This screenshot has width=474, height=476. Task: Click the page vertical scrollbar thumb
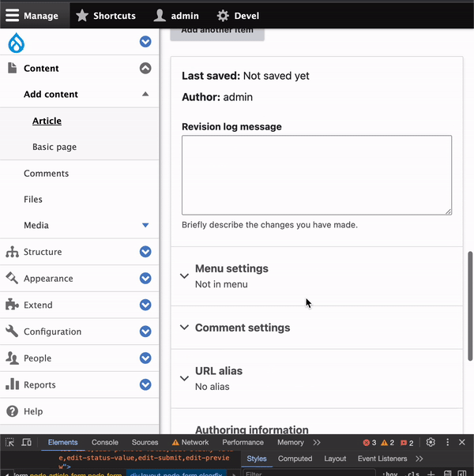[x=470, y=304]
